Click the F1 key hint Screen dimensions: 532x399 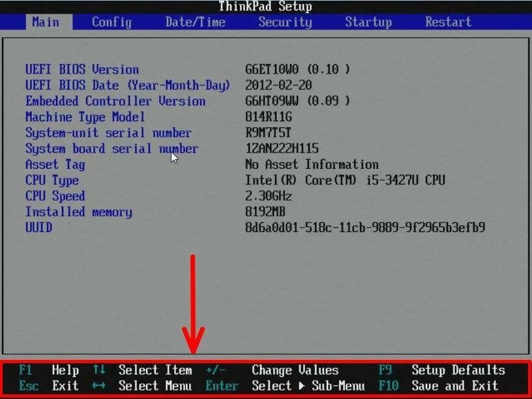tap(25, 370)
